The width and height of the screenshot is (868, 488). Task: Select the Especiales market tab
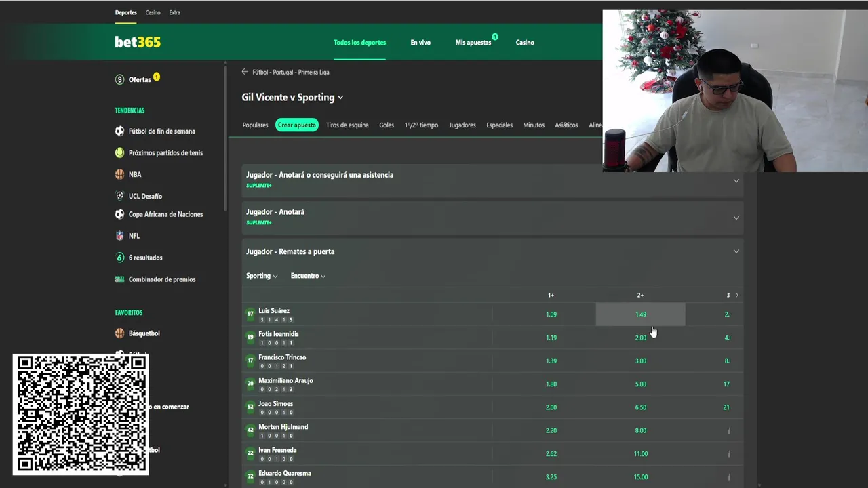(500, 125)
